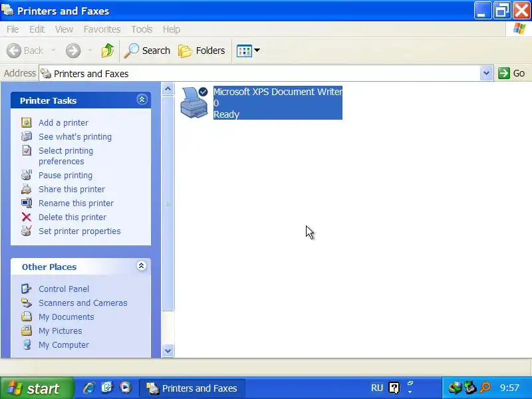Click the My Documents folder icon
Viewport: 532px width, 399px height.
[x=27, y=317]
